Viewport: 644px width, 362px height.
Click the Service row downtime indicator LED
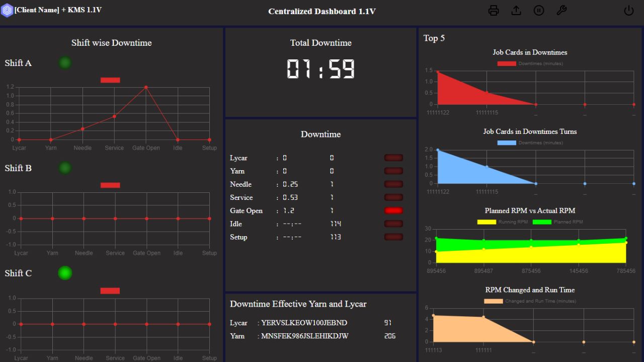tap(393, 197)
